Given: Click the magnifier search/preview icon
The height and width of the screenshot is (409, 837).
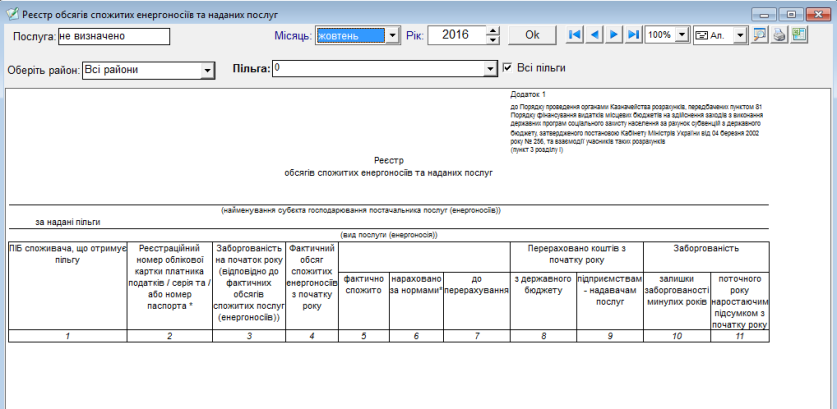Looking at the screenshot, I should [x=760, y=34].
